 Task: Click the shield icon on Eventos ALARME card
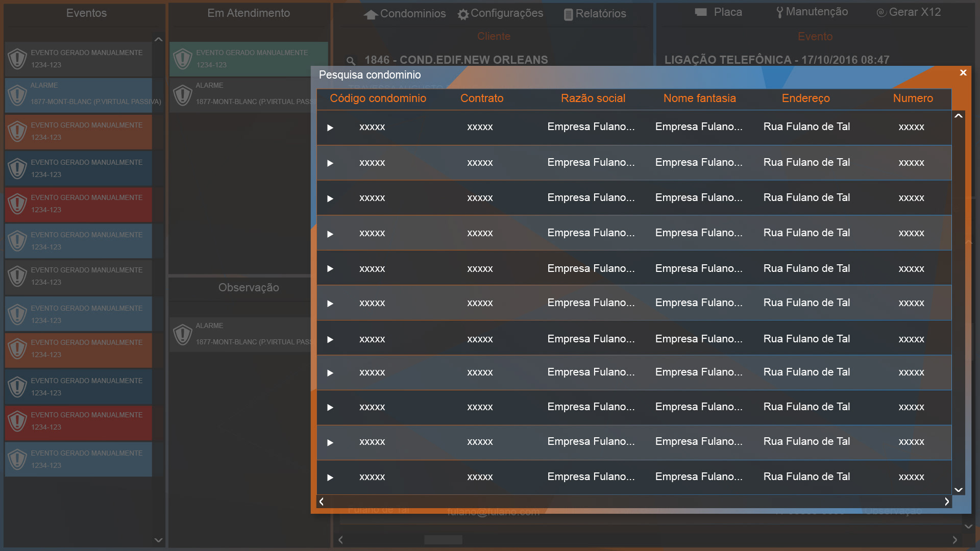(x=17, y=95)
